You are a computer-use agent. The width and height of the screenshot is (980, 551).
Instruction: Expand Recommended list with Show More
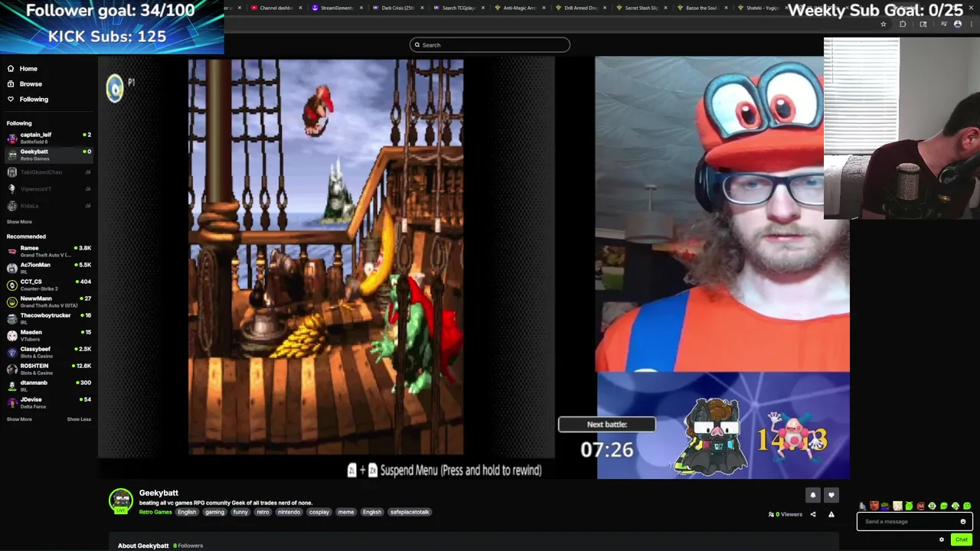point(19,419)
